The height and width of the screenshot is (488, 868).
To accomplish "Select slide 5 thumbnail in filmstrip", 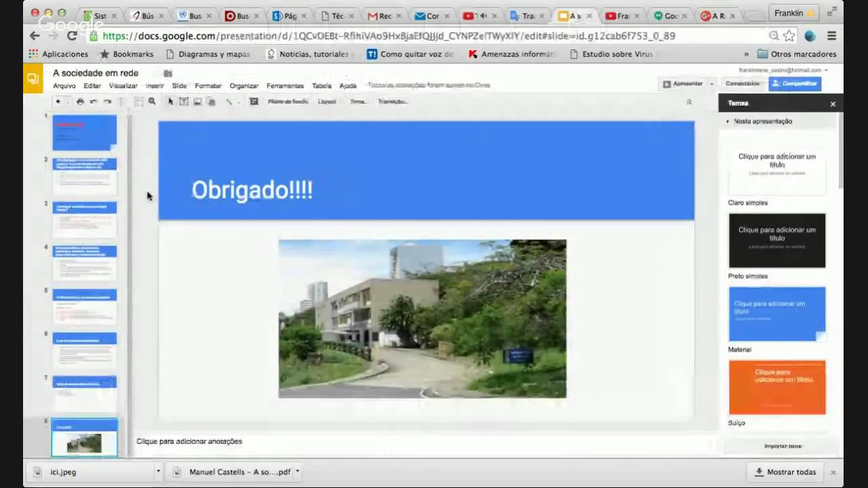I will pyautogui.click(x=85, y=306).
